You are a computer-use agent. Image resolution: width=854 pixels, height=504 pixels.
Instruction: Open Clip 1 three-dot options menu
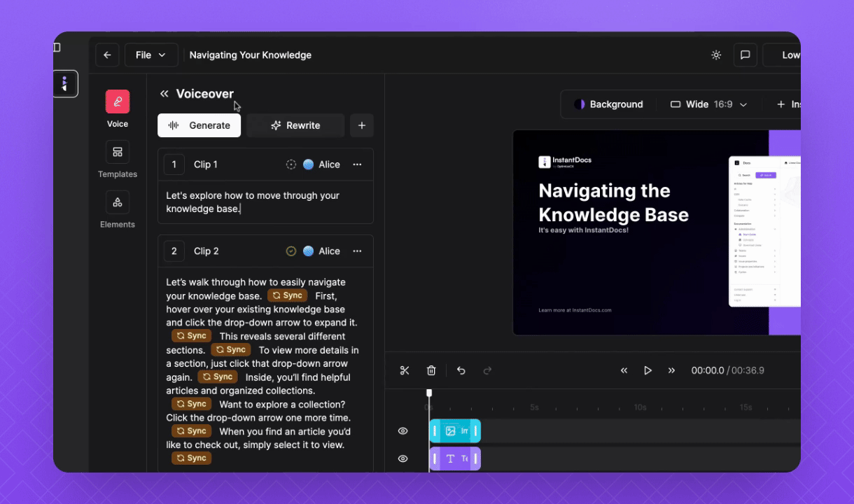click(357, 164)
